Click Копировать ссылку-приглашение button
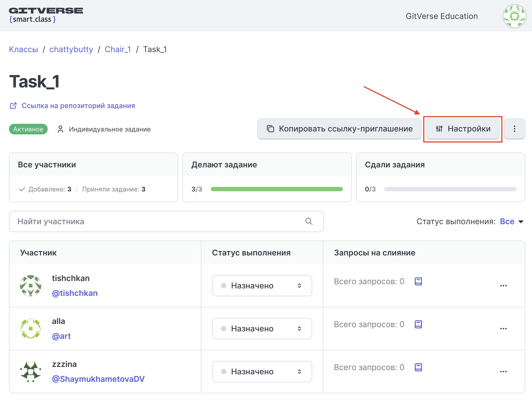 [x=339, y=129]
